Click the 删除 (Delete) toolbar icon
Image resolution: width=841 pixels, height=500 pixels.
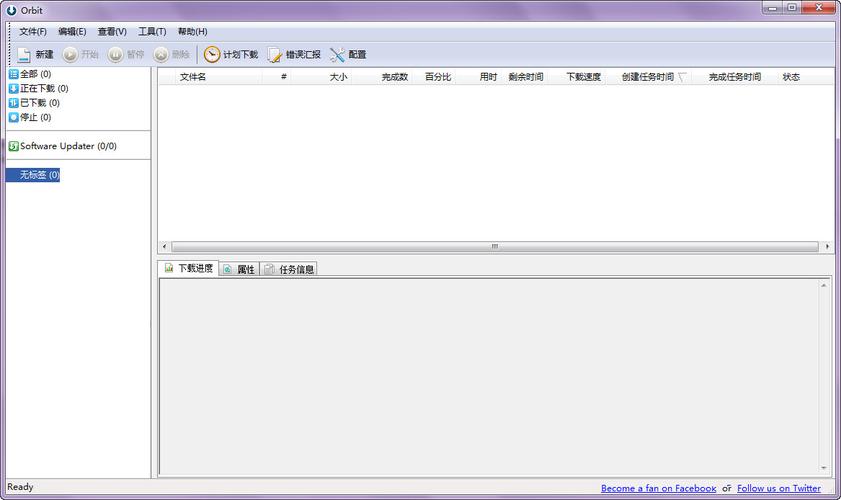161,55
